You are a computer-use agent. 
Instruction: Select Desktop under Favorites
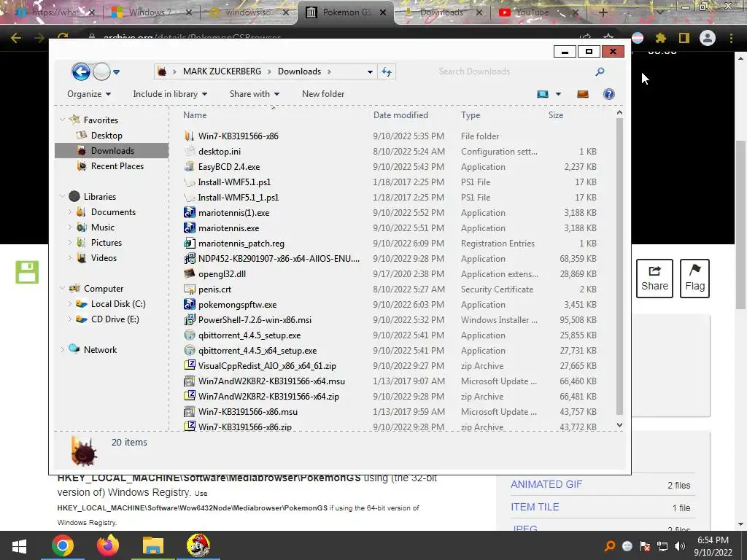pyautogui.click(x=107, y=135)
